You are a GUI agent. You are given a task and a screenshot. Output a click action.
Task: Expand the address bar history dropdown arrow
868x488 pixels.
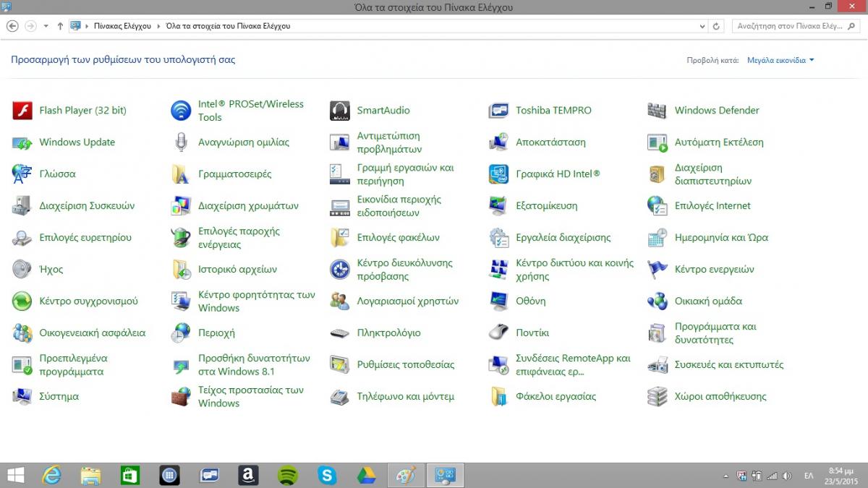click(x=702, y=26)
